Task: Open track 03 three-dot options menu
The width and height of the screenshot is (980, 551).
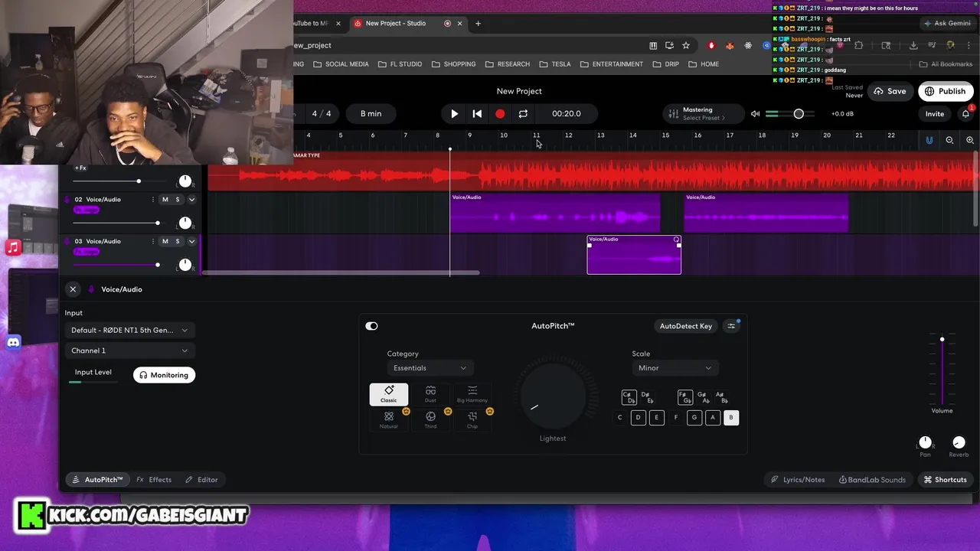Action: tap(152, 241)
